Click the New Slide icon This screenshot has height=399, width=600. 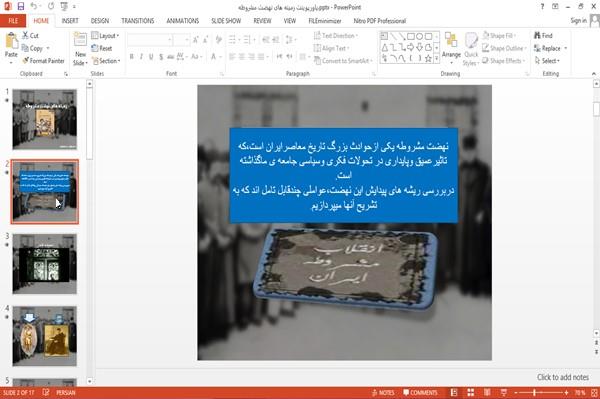click(80, 40)
